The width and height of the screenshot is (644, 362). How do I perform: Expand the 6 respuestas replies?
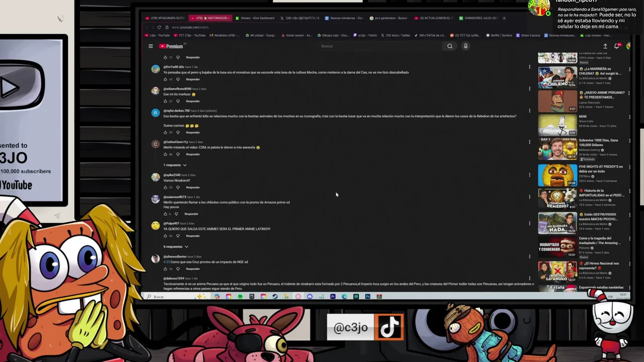176,247
